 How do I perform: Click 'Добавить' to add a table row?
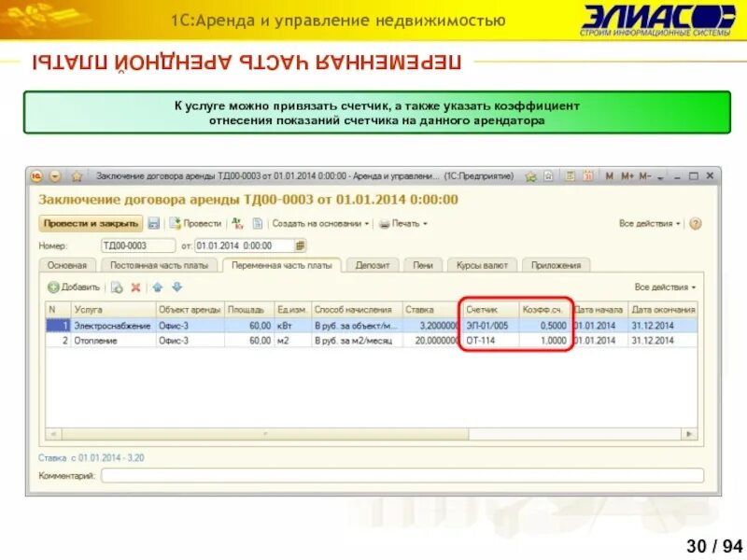pyautogui.click(x=74, y=287)
